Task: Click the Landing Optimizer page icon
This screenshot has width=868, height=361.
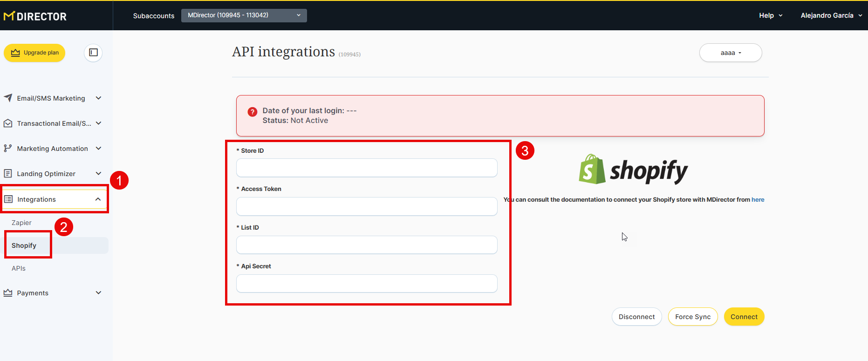Action: tap(8, 174)
